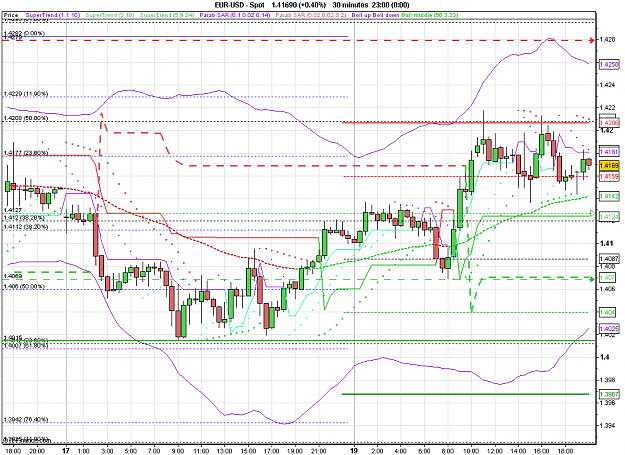Click the hollow green arrowhead at the 1.4124 level

(592, 214)
